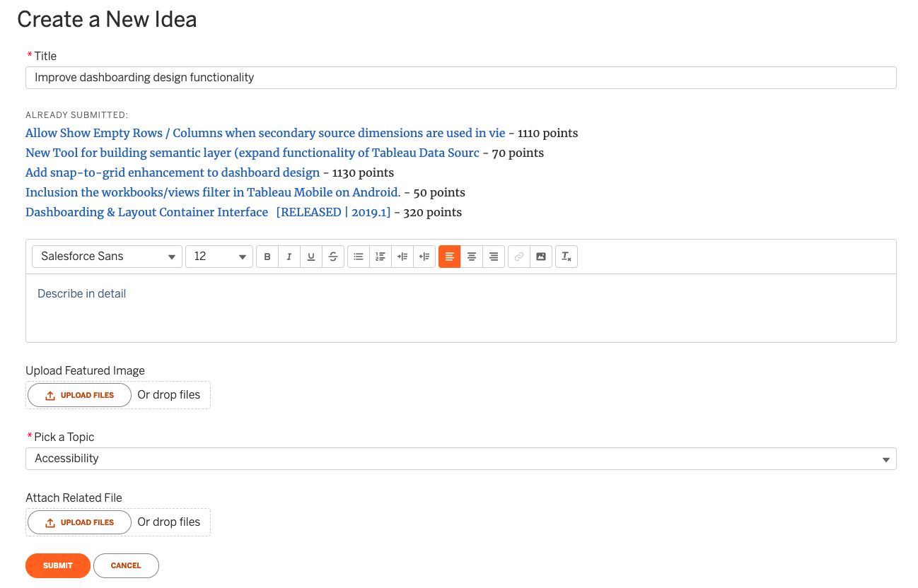
Task: Insert a hyperlink in the description editor
Action: pyautogui.click(x=520, y=257)
